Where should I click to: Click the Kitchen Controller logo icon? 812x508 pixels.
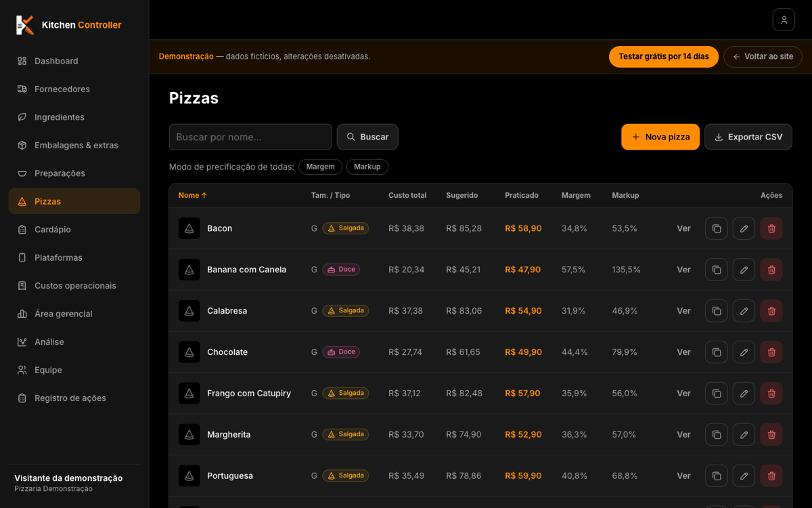point(25,25)
